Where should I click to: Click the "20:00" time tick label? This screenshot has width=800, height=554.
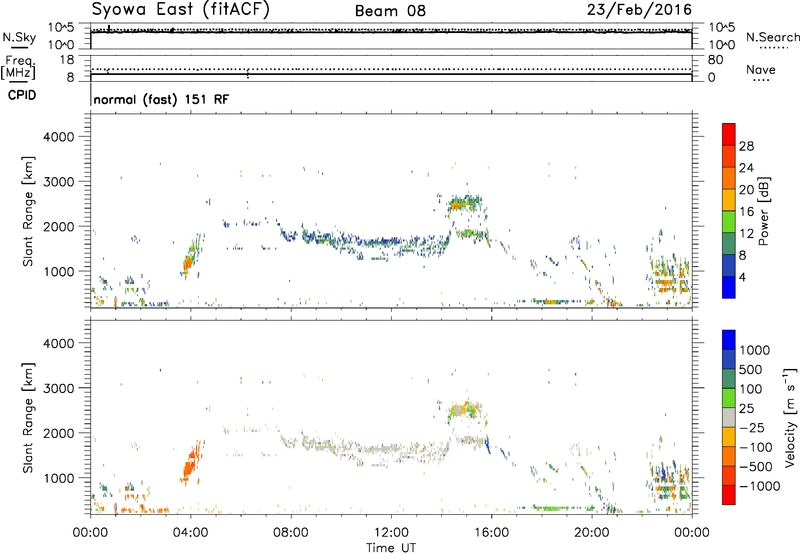[592, 533]
